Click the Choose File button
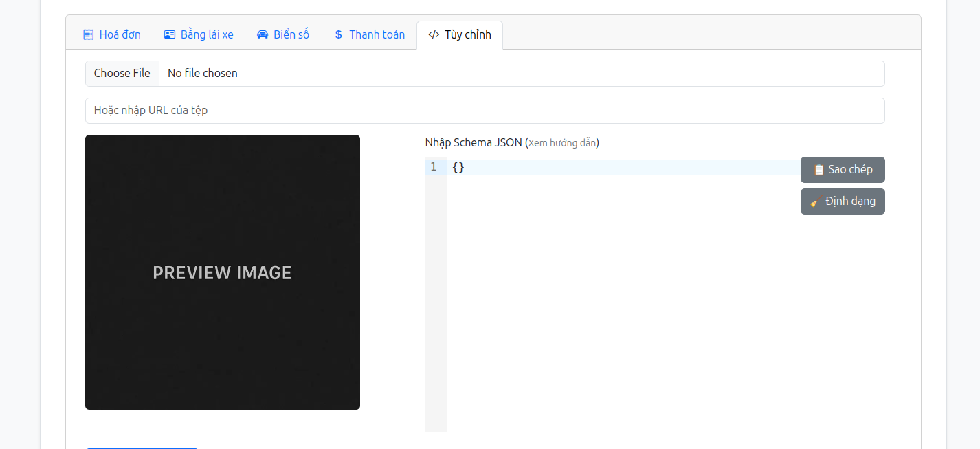980x449 pixels. 122,74
